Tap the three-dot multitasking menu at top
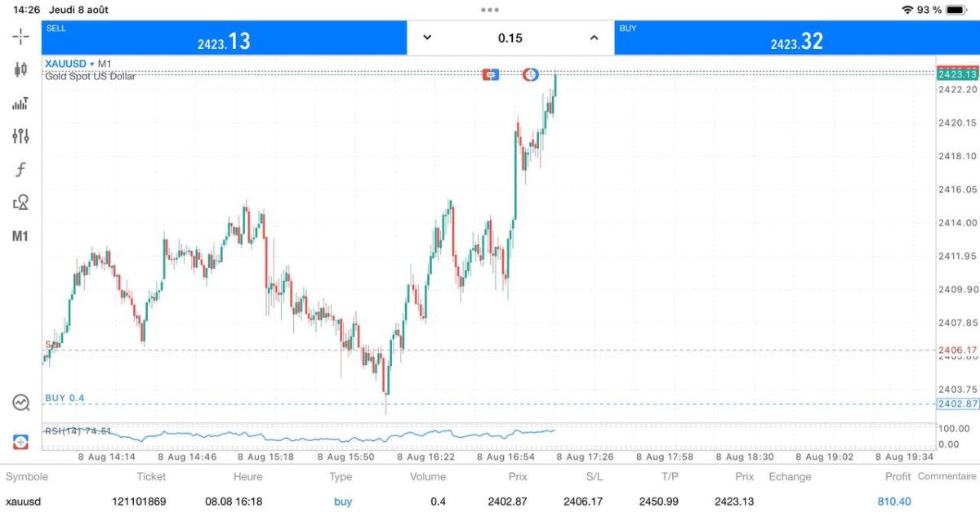The height and width of the screenshot is (513, 980). 490,10
